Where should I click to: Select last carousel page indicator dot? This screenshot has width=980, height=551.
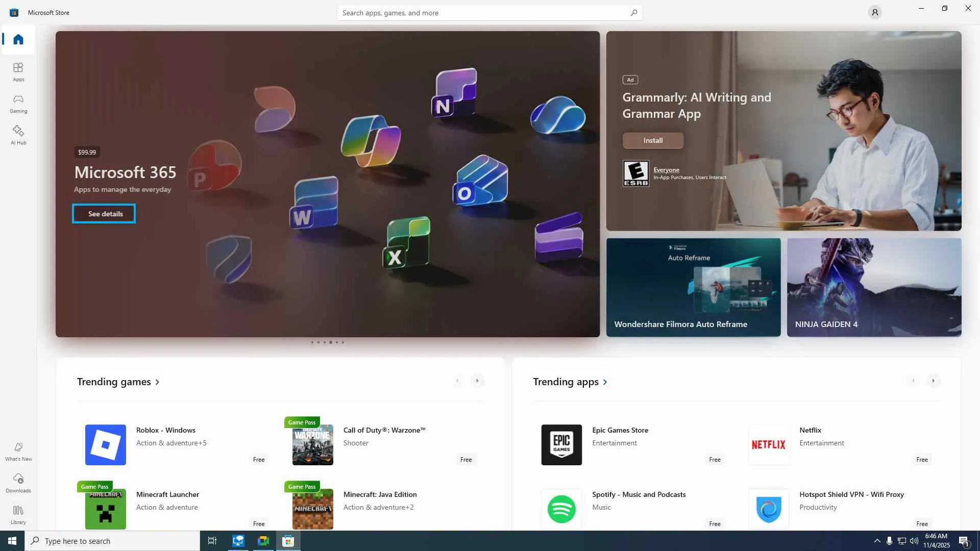[x=343, y=342]
